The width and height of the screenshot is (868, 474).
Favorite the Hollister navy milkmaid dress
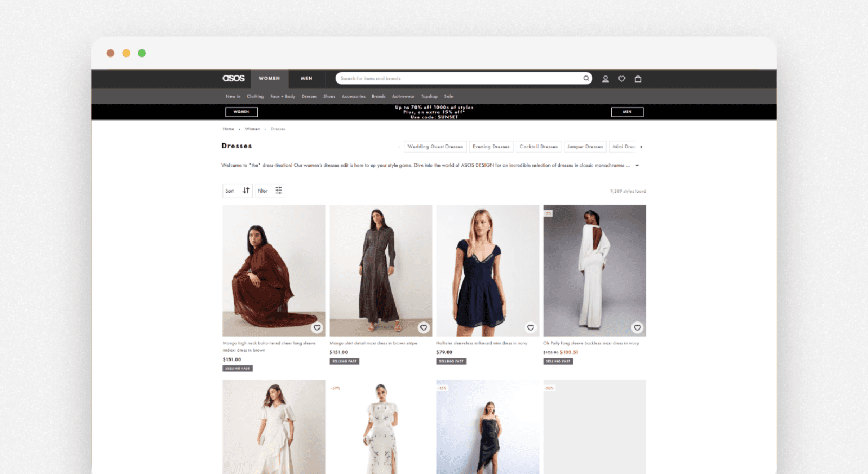click(531, 327)
